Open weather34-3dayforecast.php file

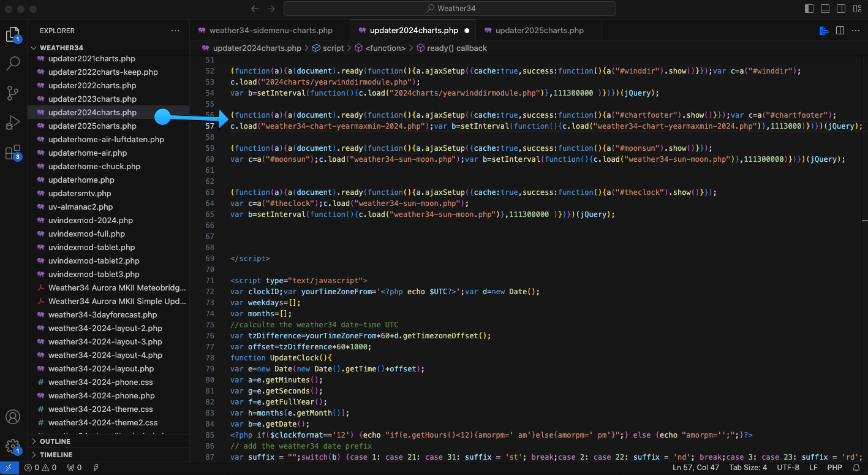[108, 314]
